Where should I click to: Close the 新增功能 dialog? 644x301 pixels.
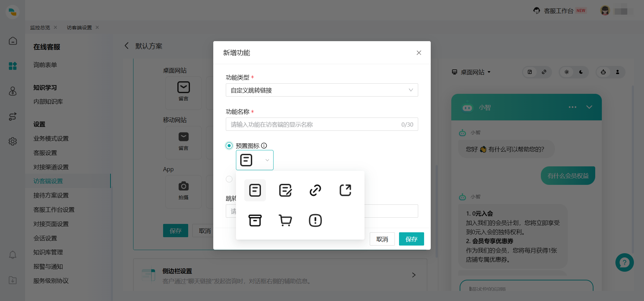(419, 53)
